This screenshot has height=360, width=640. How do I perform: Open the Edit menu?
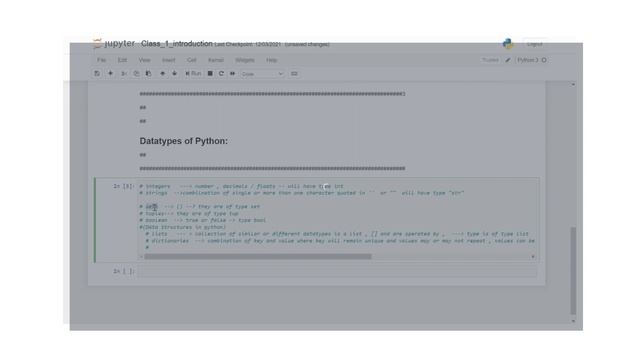(x=122, y=60)
